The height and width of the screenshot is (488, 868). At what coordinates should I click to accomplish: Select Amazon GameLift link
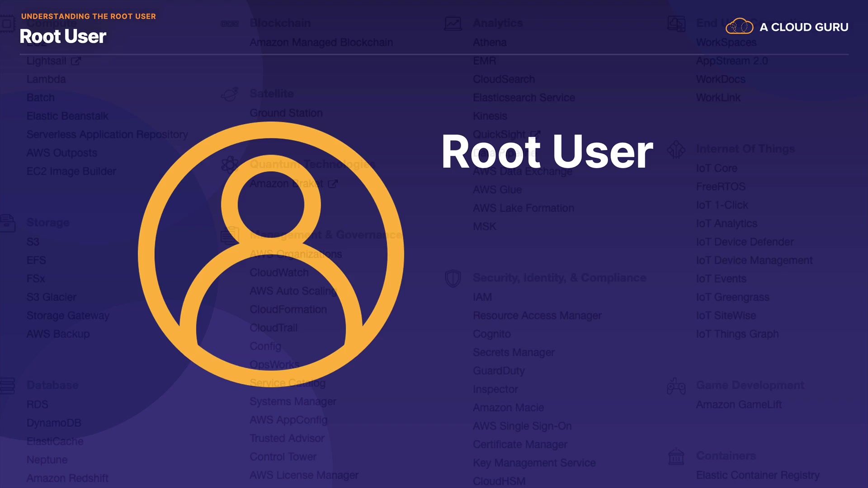pos(739,405)
